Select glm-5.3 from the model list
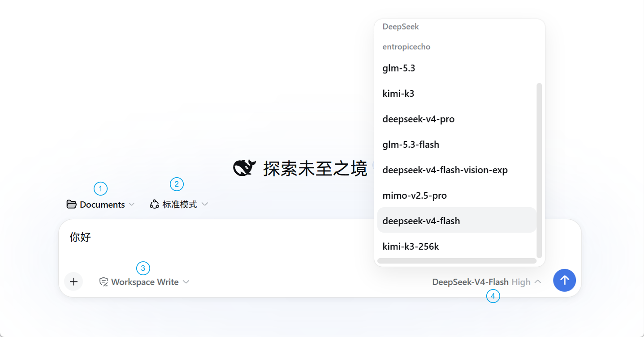 [457, 68]
